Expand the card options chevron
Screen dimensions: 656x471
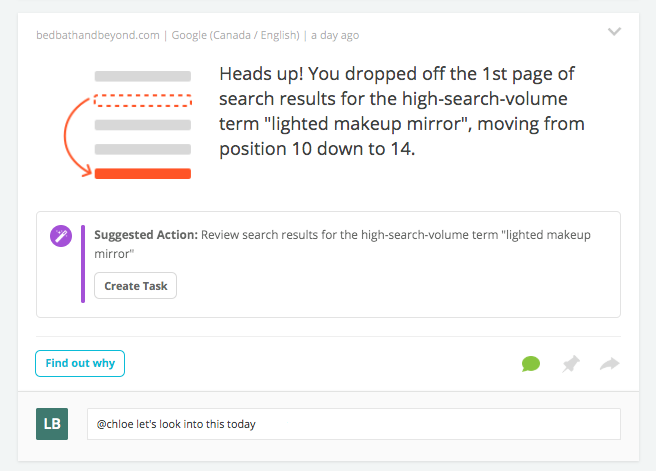(x=614, y=32)
